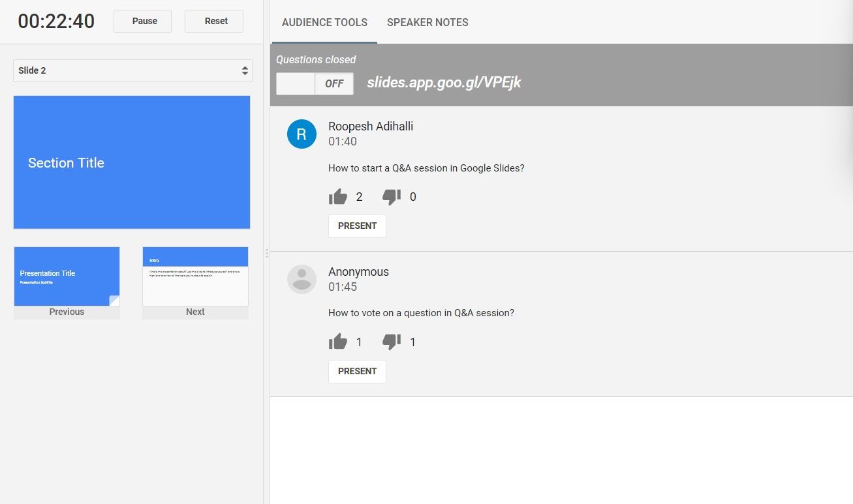Present the Anonymous voting question

[x=357, y=371]
